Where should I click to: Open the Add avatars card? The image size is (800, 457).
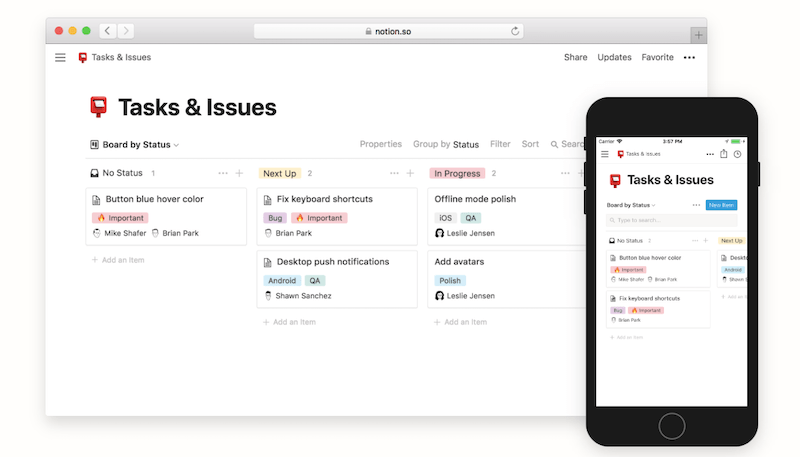(506, 279)
